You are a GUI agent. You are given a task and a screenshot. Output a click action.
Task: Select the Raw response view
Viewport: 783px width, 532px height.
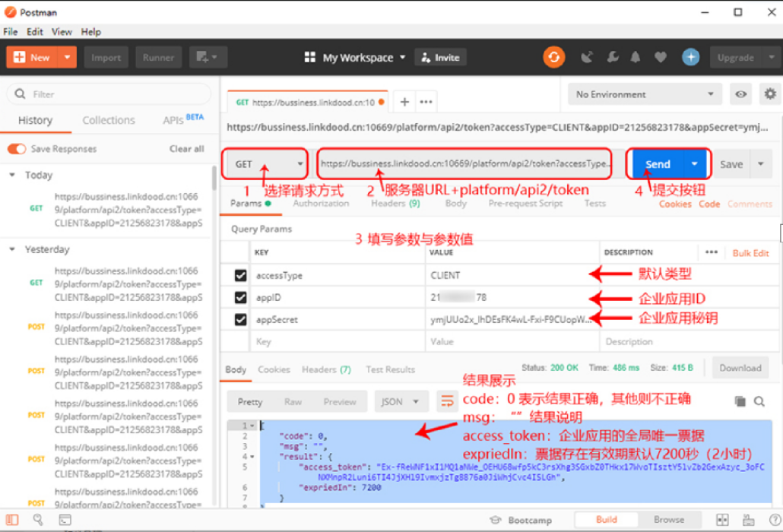click(293, 402)
